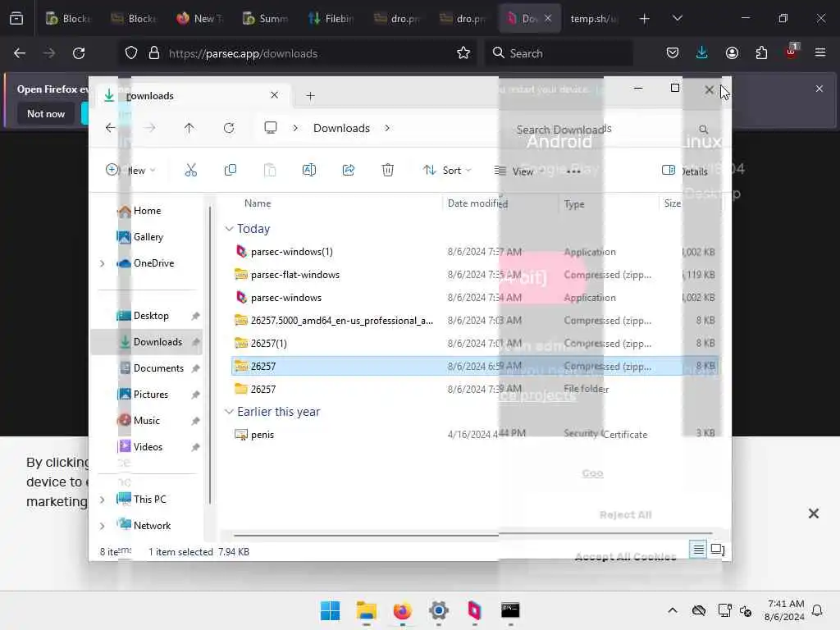Expand OneDrive in navigation pane

point(103,263)
